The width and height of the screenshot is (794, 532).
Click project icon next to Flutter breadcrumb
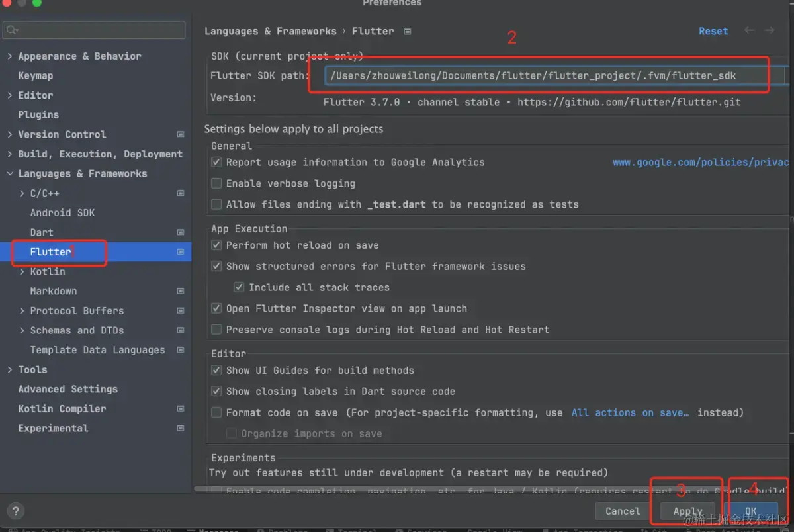click(x=408, y=32)
